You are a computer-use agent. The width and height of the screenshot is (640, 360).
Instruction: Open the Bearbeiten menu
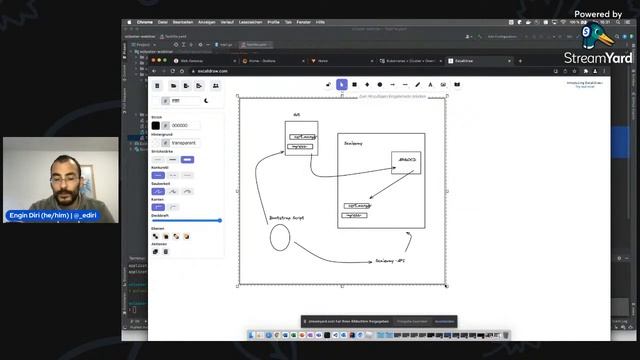(182, 22)
